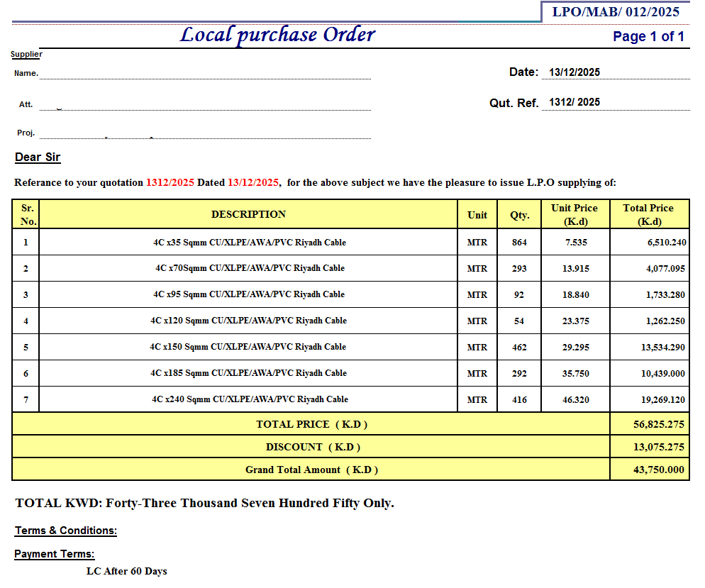Select total price 10,439.000
This screenshot has width=705, height=588.
pos(663,374)
